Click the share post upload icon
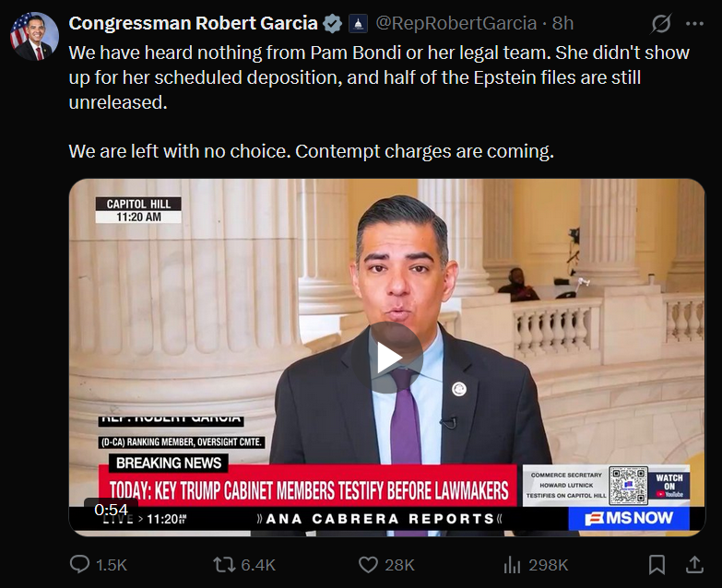Image resolution: width=722 pixels, height=588 pixels. tap(694, 565)
